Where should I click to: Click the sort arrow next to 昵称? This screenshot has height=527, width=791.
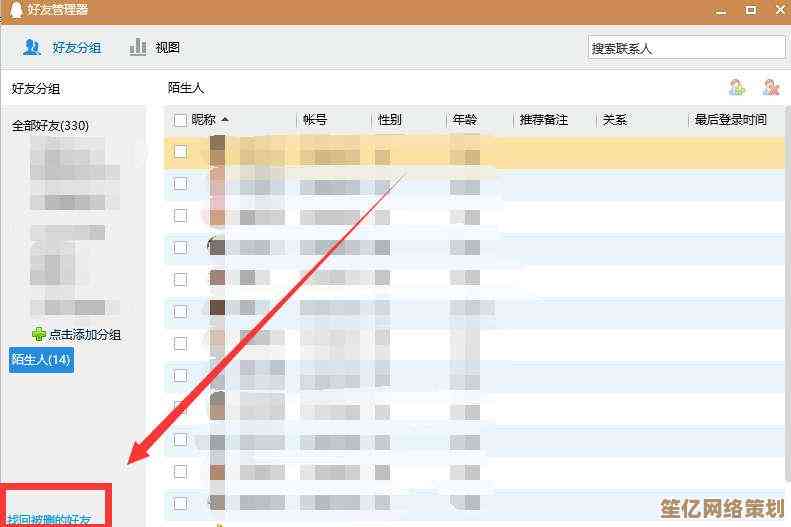225,120
